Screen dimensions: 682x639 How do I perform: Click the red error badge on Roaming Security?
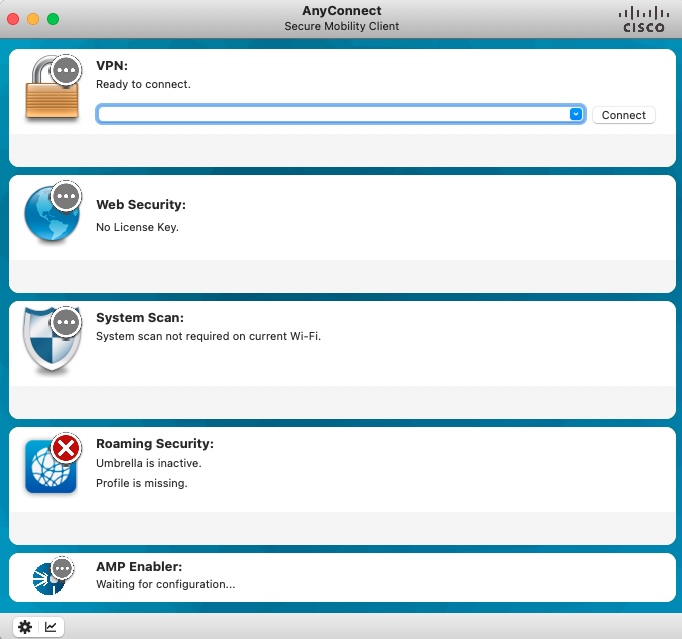[66, 448]
